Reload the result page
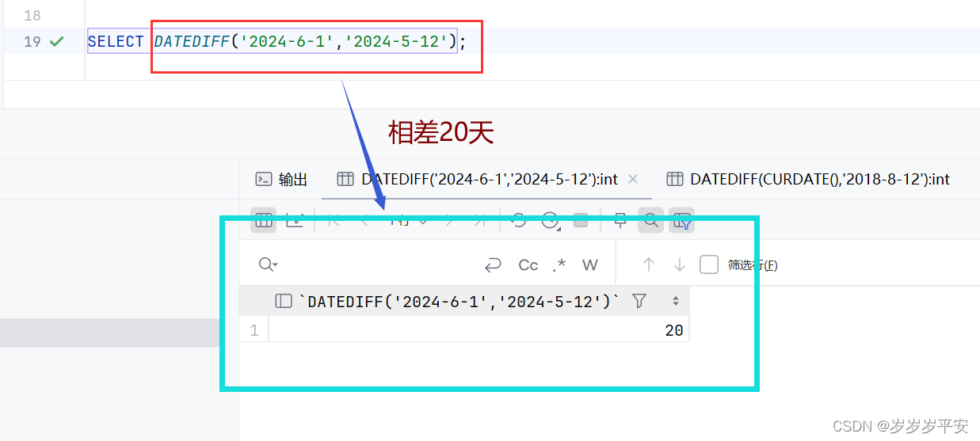The width and height of the screenshot is (980, 441). (519, 221)
